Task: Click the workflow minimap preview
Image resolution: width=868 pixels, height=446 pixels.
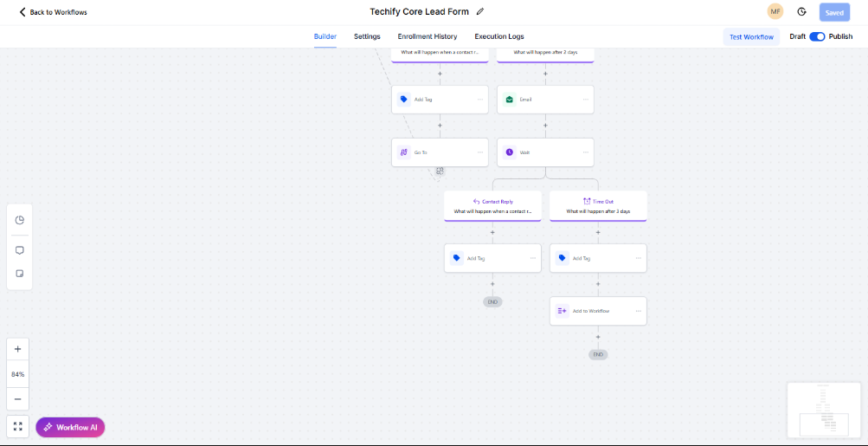Action: [x=824, y=410]
